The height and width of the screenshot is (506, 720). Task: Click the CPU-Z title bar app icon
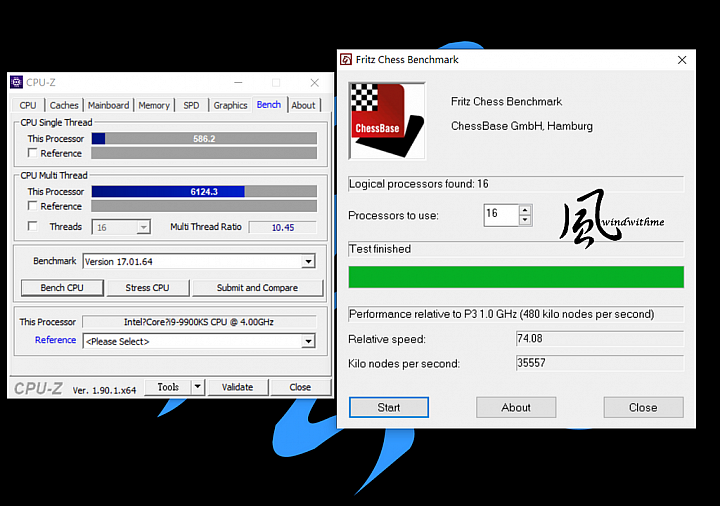(17, 82)
